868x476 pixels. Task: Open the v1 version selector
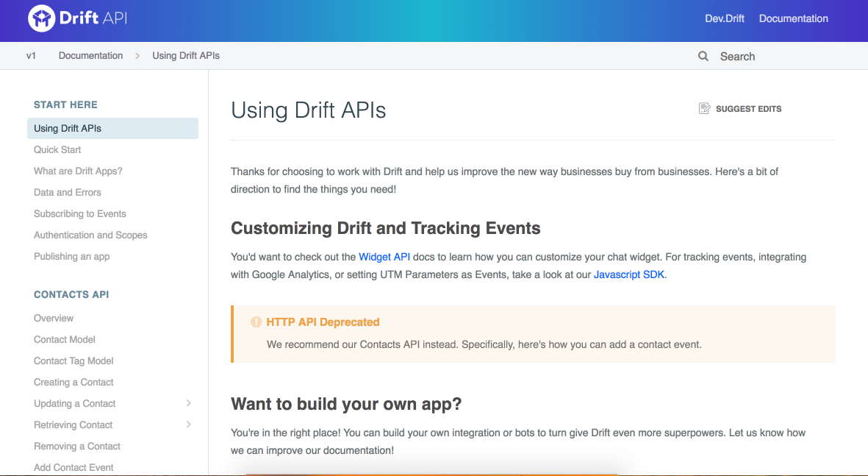(x=31, y=55)
